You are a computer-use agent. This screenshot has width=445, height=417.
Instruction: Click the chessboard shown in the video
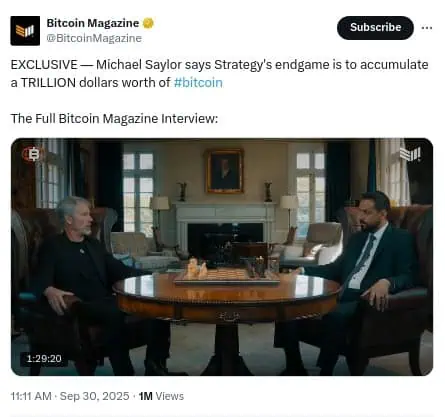(227, 276)
